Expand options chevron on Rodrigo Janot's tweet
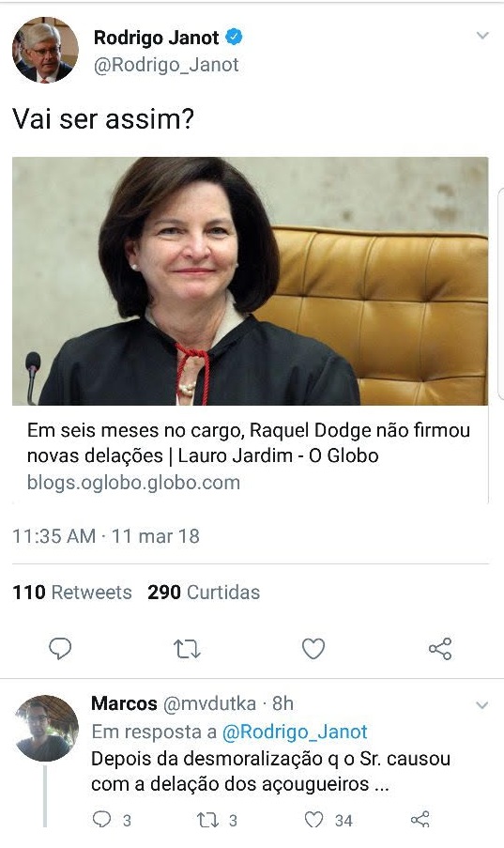This screenshot has width=504, height=848. pyautogui.click(x=482, y=36)
